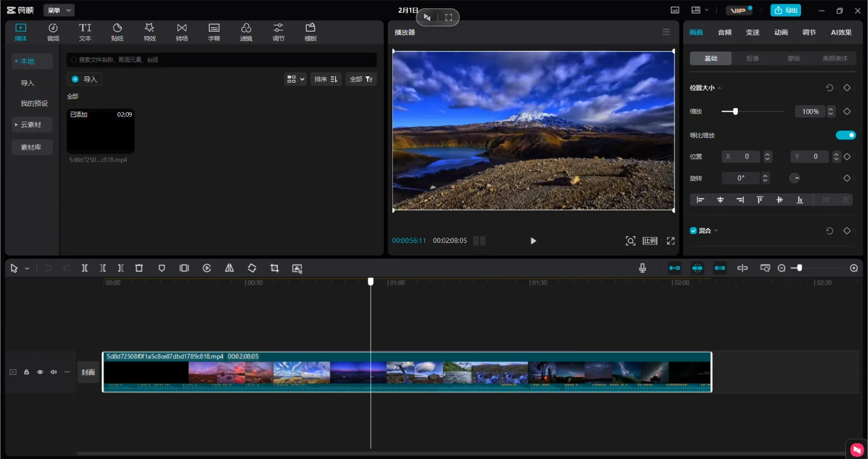Uncheck the 混合 blend checkbox
Viewport: 868px width, 459px height.
pos(693,231)
